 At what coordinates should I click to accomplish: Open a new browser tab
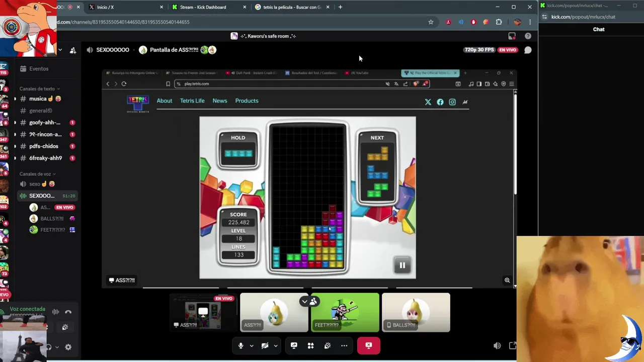pos(340,7)
